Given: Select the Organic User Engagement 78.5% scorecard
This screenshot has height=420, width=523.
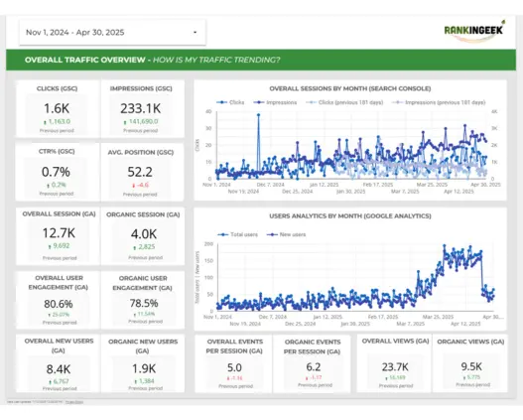Looking at the screenshot, I should click(143, 300).
